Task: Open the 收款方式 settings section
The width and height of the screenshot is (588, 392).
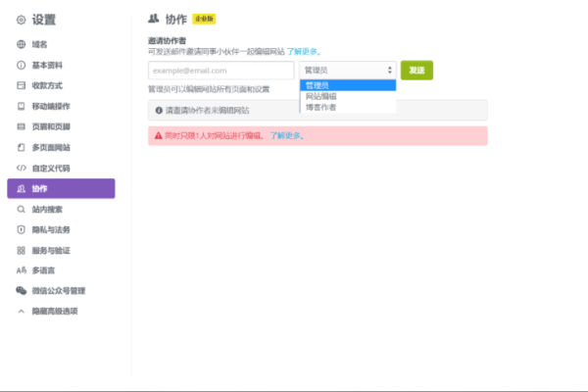Action: pos(47,85)
